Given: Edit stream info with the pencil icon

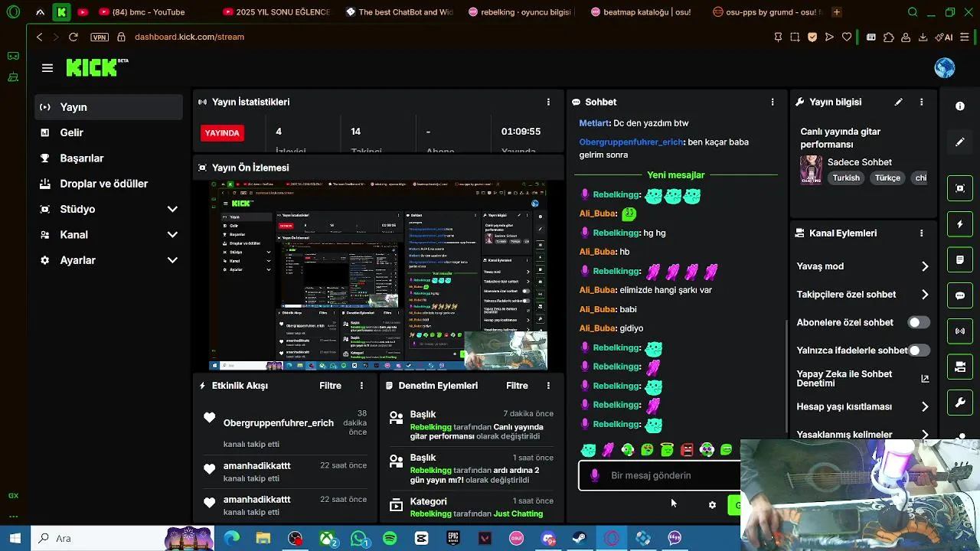Looking at the screenshot, I should click(899, 102).
